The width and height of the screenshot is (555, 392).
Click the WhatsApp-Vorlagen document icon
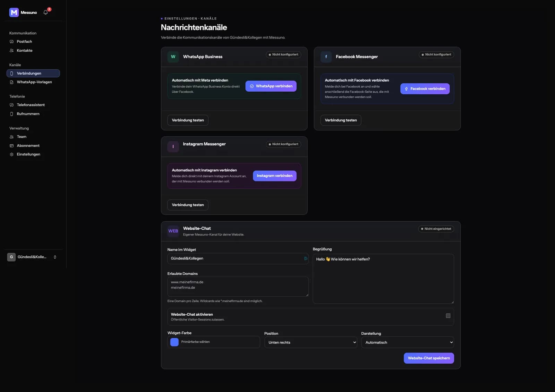pos(12,82)
